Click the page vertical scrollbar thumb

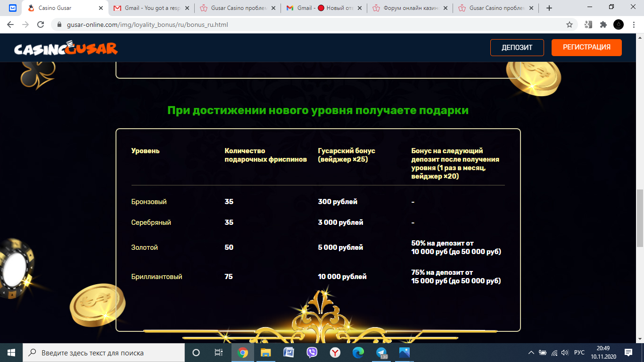(640, 218)
